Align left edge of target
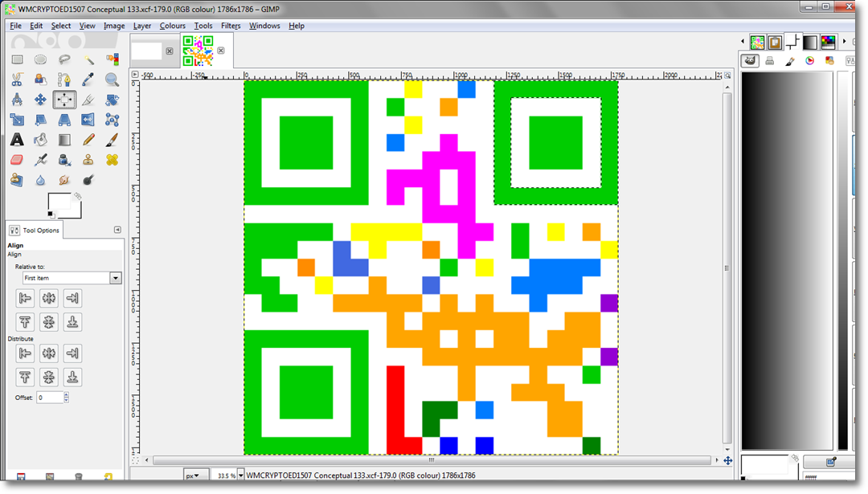868x494 pixels. (25, 298)
